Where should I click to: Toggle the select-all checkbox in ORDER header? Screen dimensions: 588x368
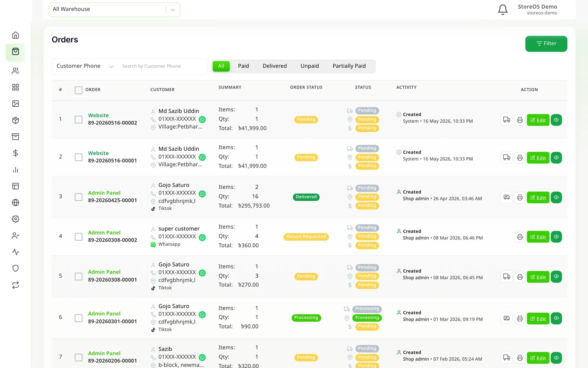pos(78,90)
